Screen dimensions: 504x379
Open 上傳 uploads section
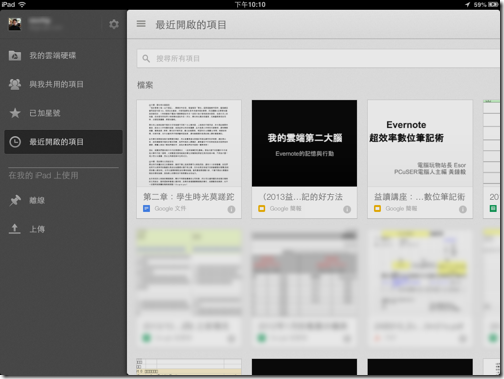(63, 229)
